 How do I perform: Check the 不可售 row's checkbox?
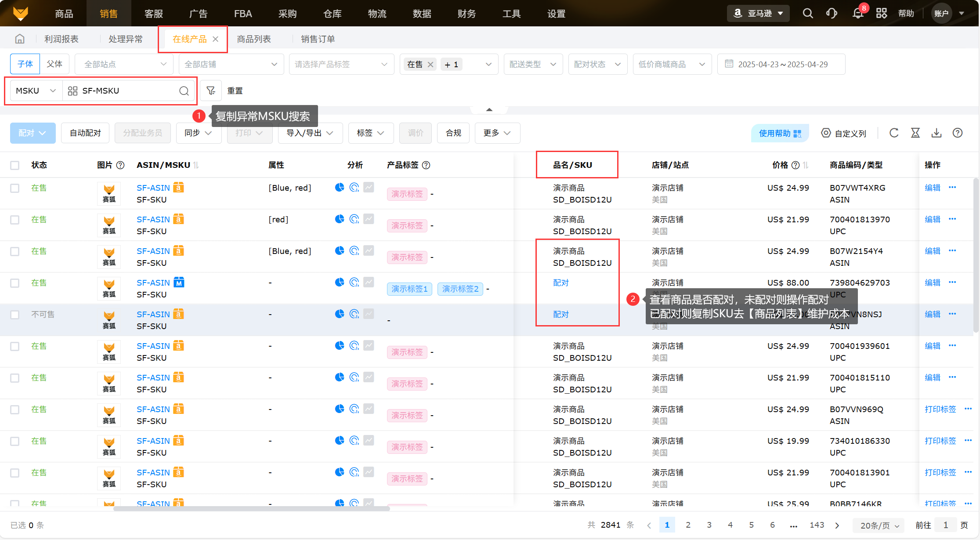pos(15,315)
